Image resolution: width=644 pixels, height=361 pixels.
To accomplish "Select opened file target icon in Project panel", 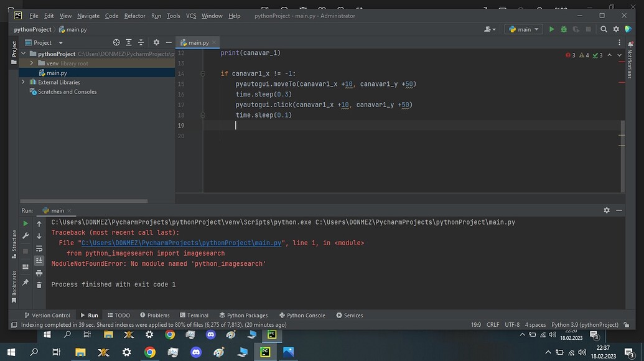I will pyautogui.click(x=116, y=42).
